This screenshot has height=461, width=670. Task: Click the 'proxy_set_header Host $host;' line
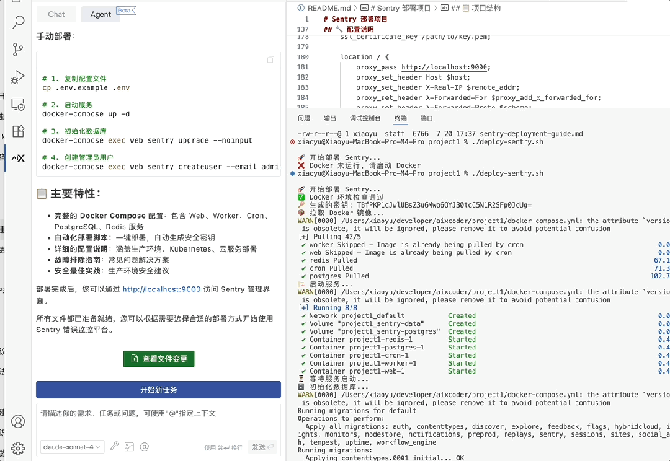click(x=413, y=77)
